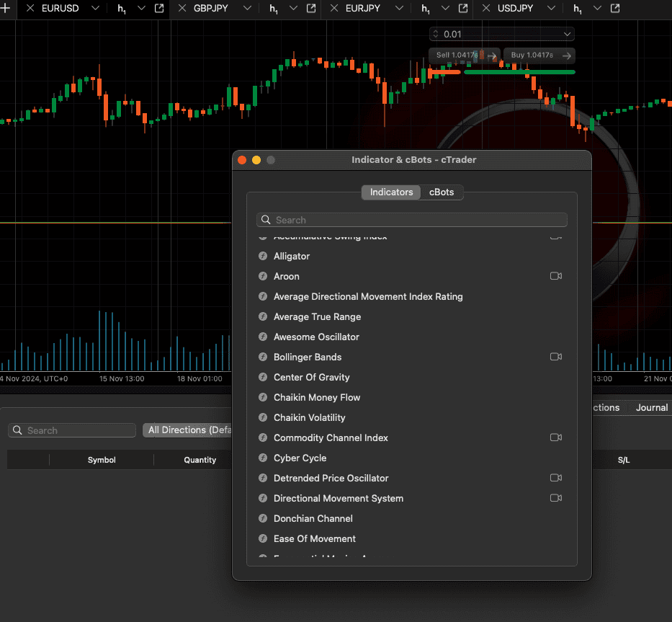Open the Journal tab
The height and width of the screenshot is (622, 672).
[651, 407]
